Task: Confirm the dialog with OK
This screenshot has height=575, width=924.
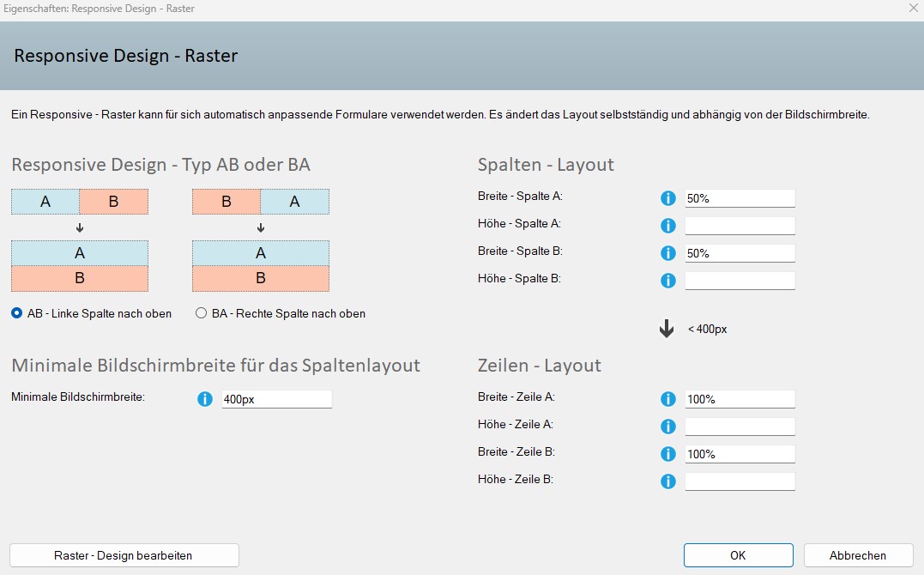Action: coord(738,555)
